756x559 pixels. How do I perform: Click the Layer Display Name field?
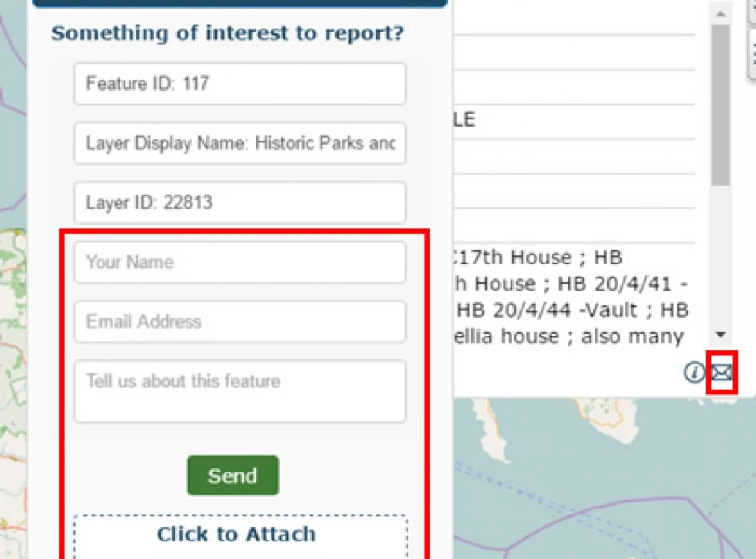240,143
